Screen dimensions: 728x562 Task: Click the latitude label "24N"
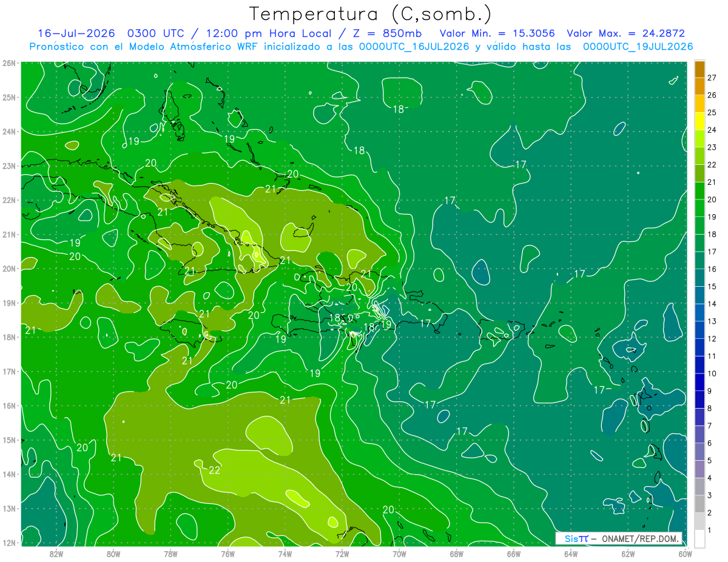[9, 132]
